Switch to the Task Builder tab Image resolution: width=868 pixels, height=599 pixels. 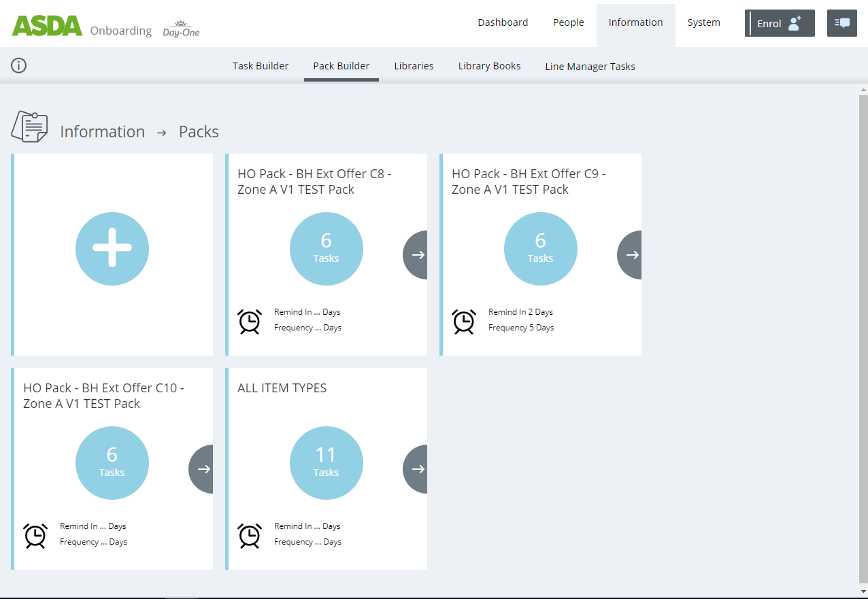261,66
